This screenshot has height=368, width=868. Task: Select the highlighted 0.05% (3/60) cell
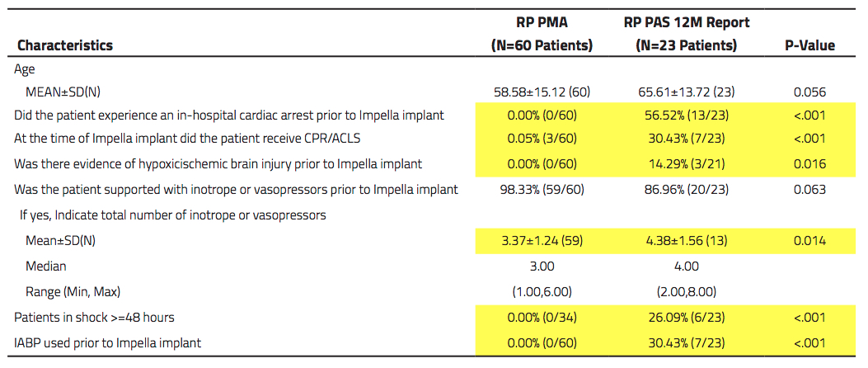(x=542, y=139)
